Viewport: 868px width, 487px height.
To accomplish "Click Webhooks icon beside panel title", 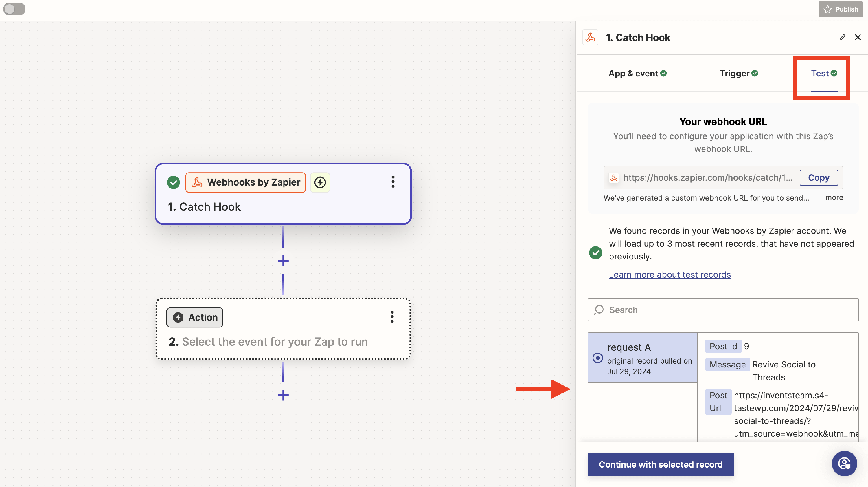I will pos(590,37).
